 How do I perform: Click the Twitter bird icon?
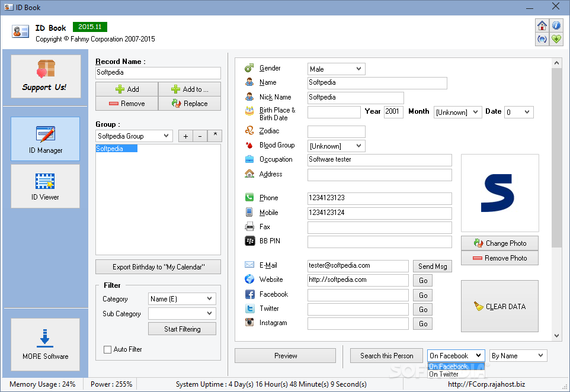249,309
